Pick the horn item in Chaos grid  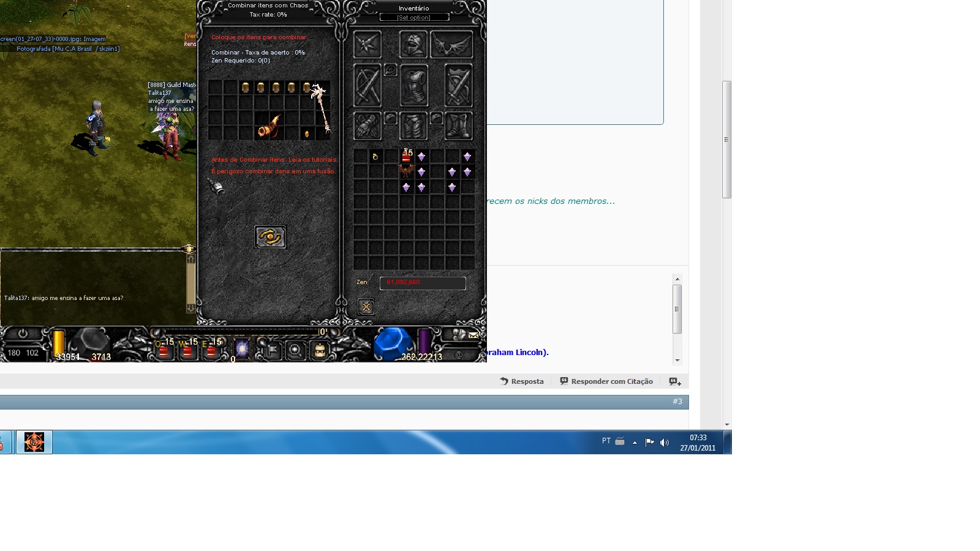coord(269,126)
